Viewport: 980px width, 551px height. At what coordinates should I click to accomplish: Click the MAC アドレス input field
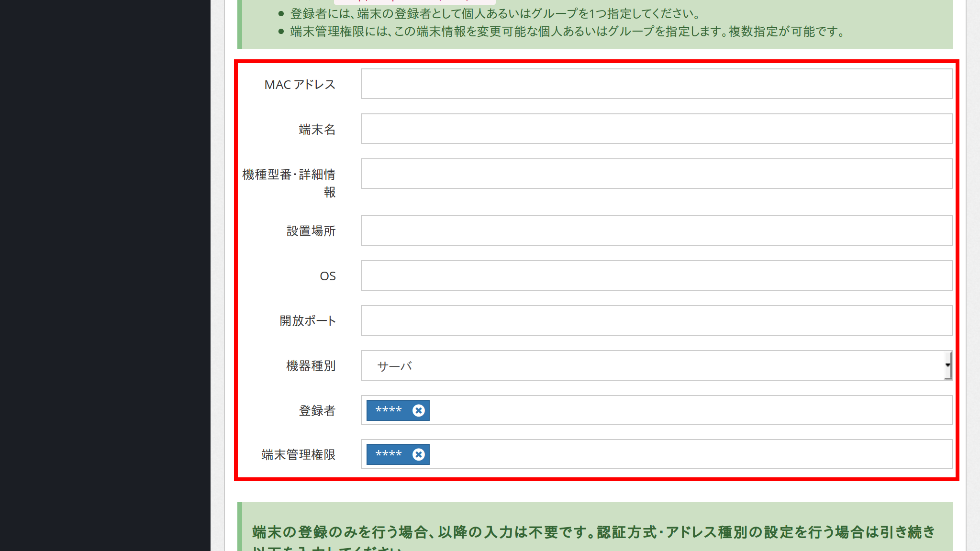(657, 84)
